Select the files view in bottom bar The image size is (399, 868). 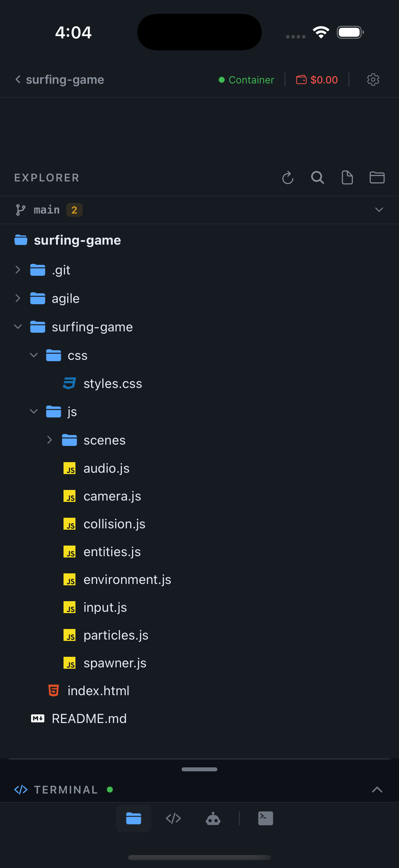coord(133,818)
